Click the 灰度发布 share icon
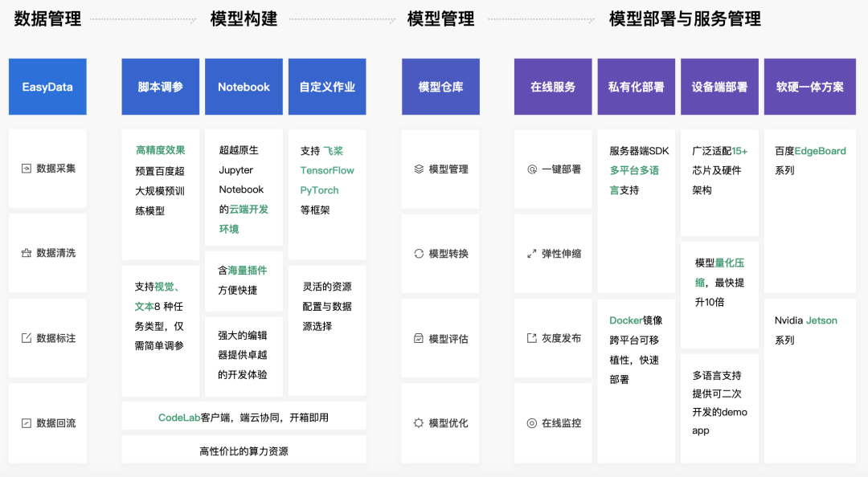This screenshot has height=477, width=868. (x=532, y=337)
